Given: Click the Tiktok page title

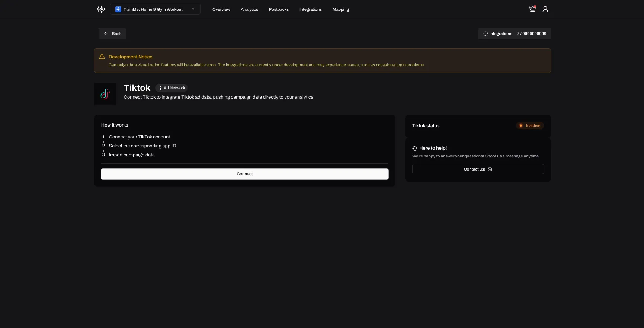Looking at the screenshot, I should tap(137, 88).
